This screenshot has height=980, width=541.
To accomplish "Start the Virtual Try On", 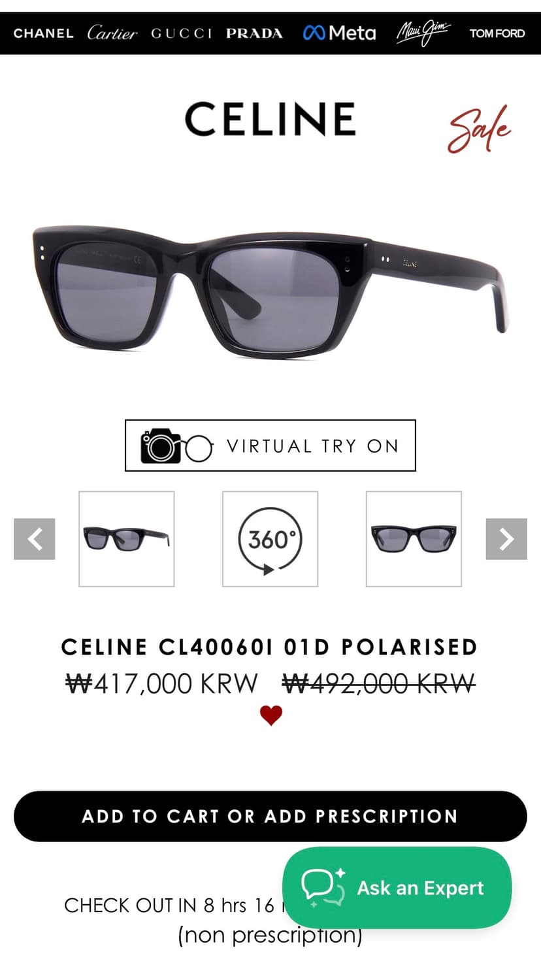I will [x=270, y=446].
